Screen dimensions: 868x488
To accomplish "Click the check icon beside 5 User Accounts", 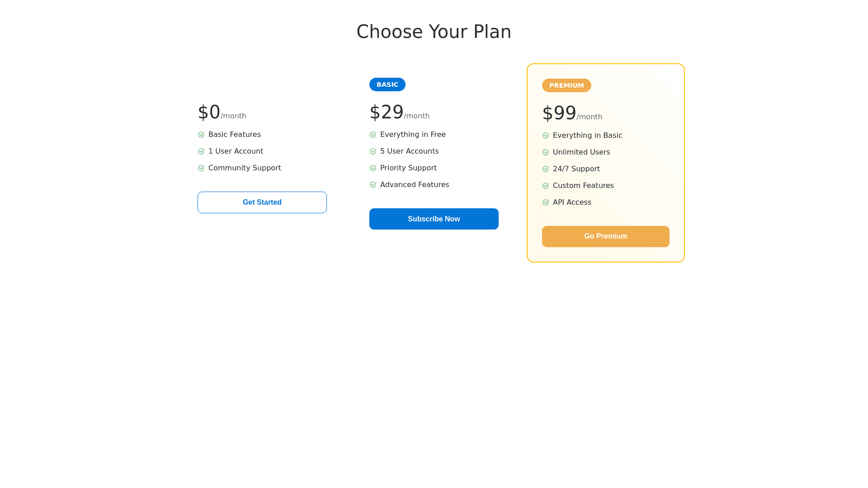I will pos(373,151).
